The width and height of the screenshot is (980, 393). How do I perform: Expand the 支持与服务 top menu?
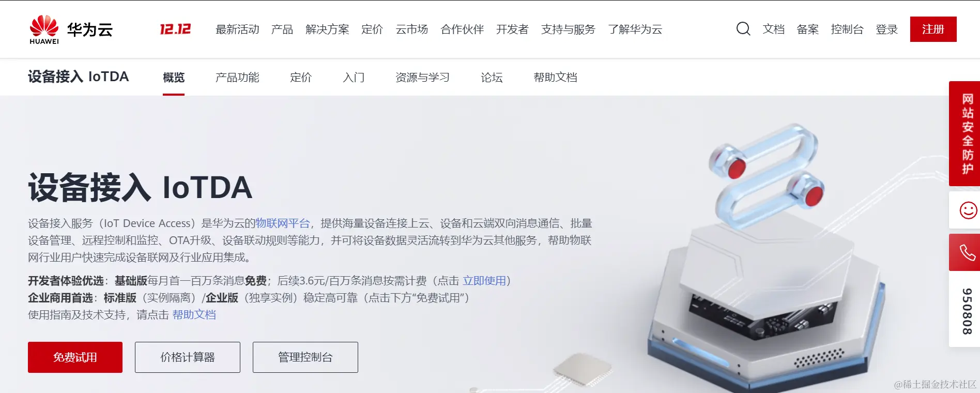point(568,29)
